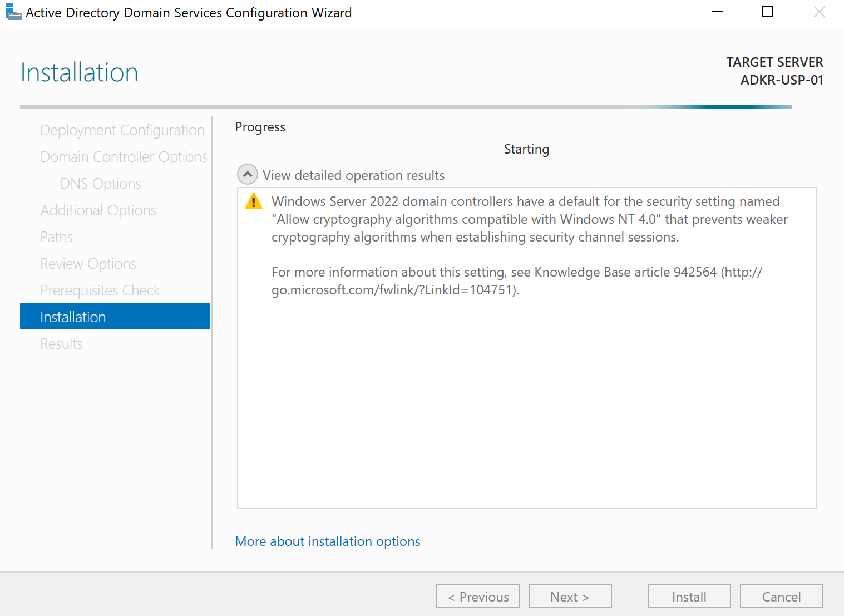844x616 pixels.
Task: Open the More about installation options link
Action: tap(328, 541)
